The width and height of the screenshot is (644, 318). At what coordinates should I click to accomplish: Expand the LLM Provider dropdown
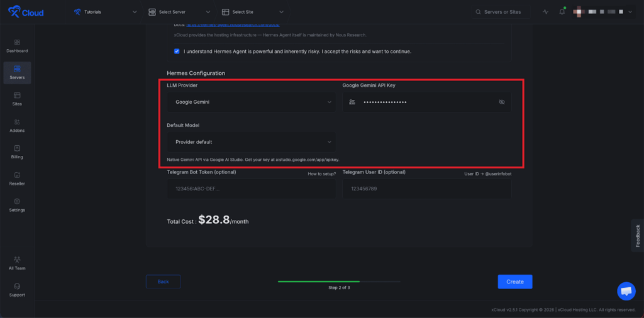pyautogui.click(x=250, y=102)
